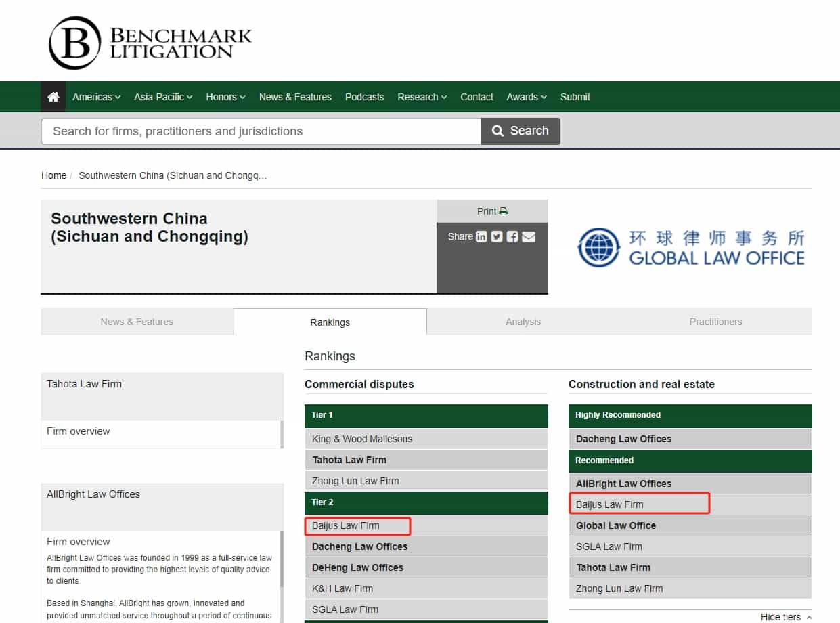Click the Commercial disputes heading
The height and width of the screenshot is (623, 840).
359,384
